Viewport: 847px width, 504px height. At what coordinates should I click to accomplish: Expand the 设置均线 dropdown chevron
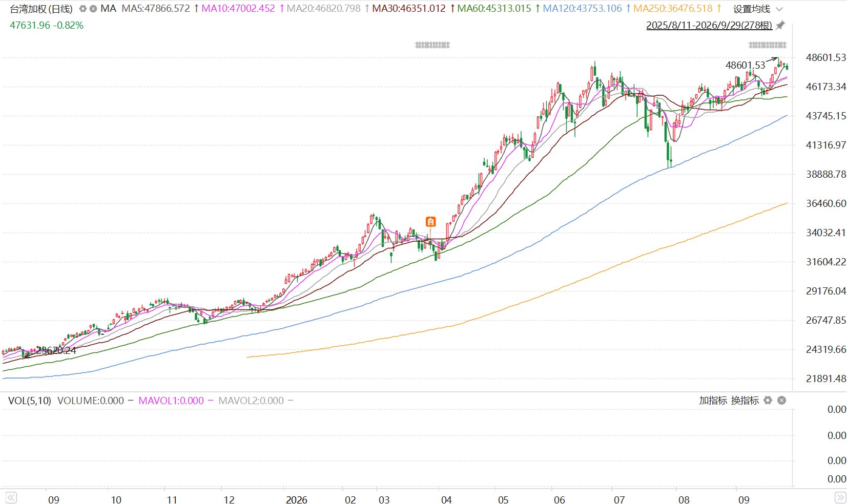tap(780, 9)
